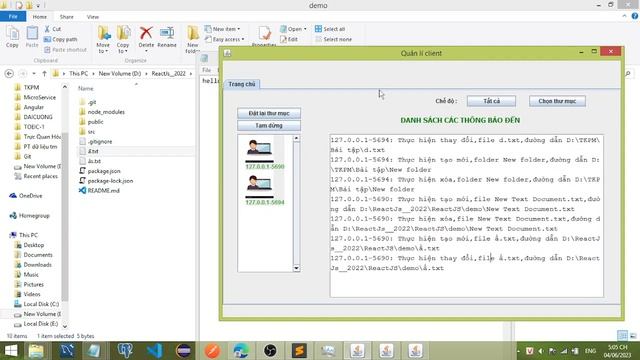640x360 pixels.
Task: Click the blue Help question mark icon
Action: pos(635,16)
